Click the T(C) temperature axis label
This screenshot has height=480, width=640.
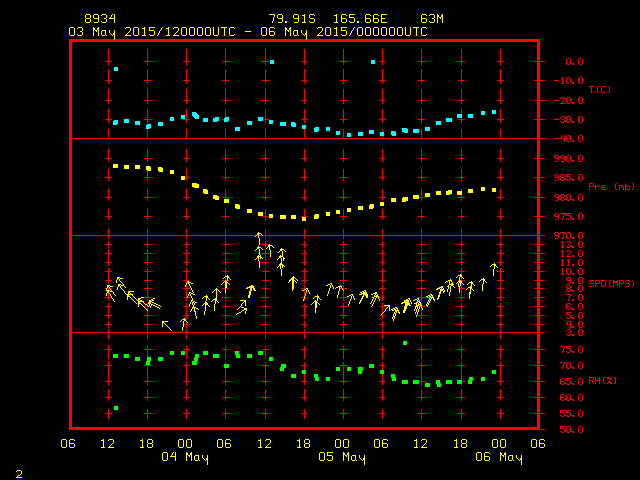600,90
